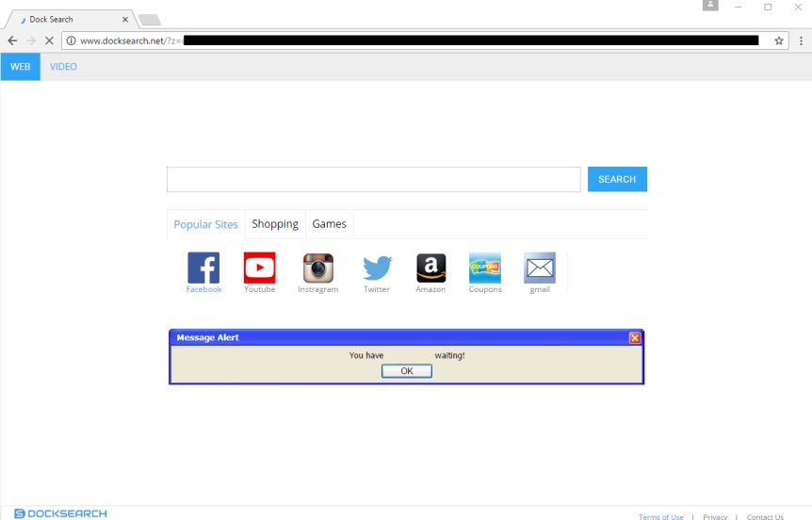View site information icon in address bar

(x=71, y=41)
